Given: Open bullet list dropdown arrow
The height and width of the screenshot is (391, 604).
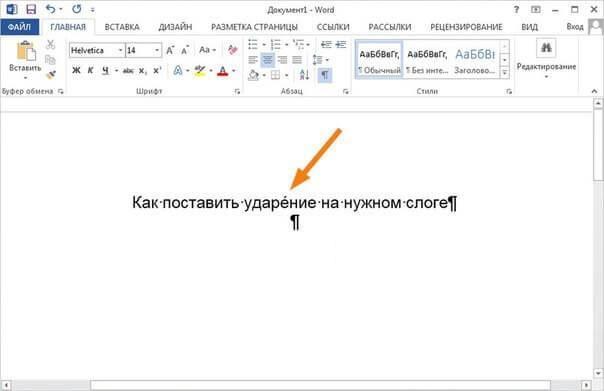Looking at the screenshot, I should tap(264, 45).
